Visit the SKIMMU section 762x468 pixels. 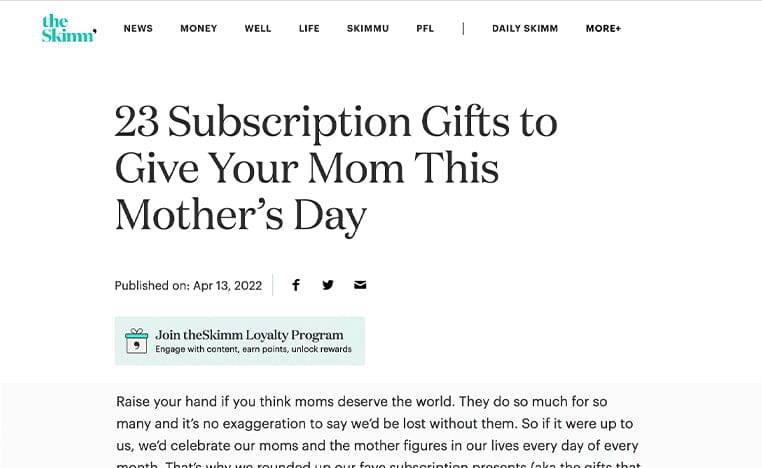368,29
